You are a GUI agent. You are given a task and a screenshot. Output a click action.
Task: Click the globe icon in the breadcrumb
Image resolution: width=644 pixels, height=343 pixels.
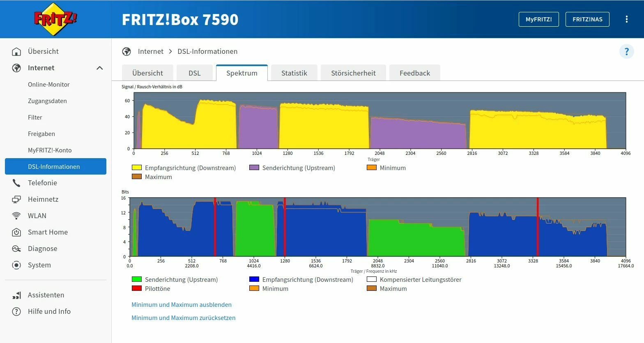coord(126,51)
